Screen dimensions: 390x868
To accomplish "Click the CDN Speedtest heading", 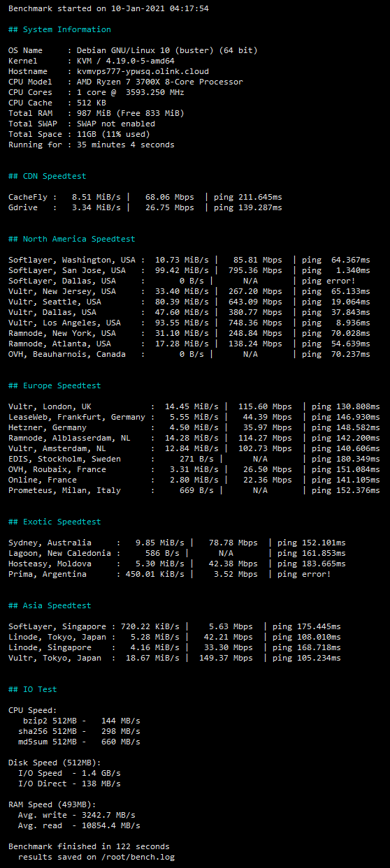I will pos(48,176).
